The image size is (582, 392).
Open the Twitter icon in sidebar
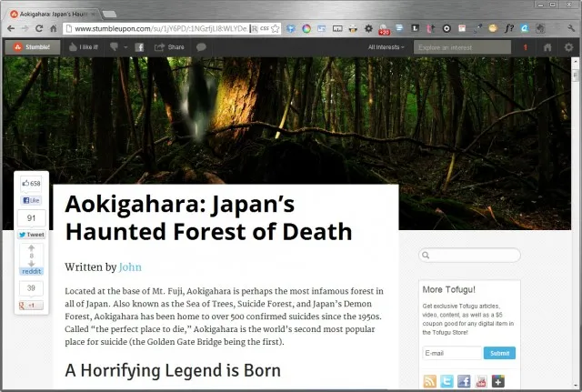coord(447,381)
